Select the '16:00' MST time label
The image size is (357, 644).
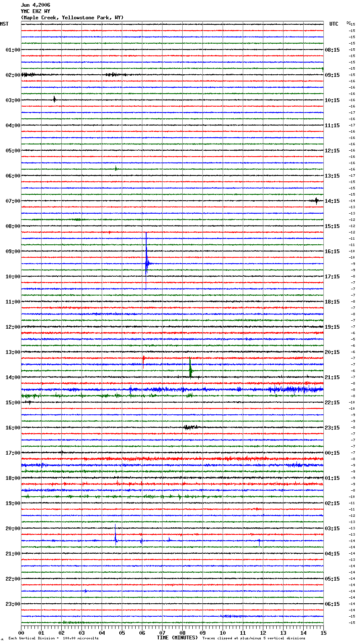point(13,428)
